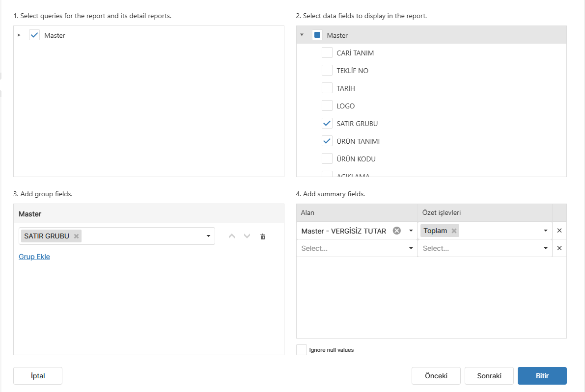Screen dimensions: 585x392
Task: Open the SATIR GRUBU group field dropdown
Action: (x=208, y=236)
